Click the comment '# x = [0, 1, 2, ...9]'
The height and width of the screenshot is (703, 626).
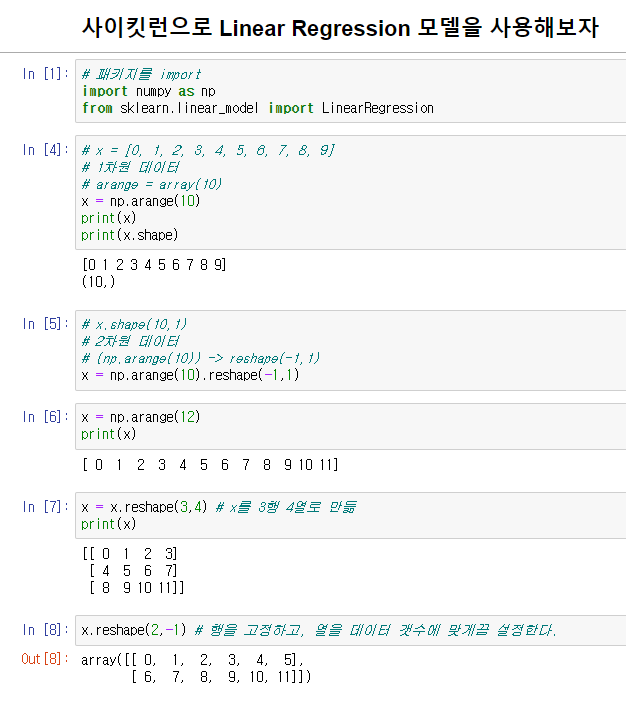(x=208, y=150)
